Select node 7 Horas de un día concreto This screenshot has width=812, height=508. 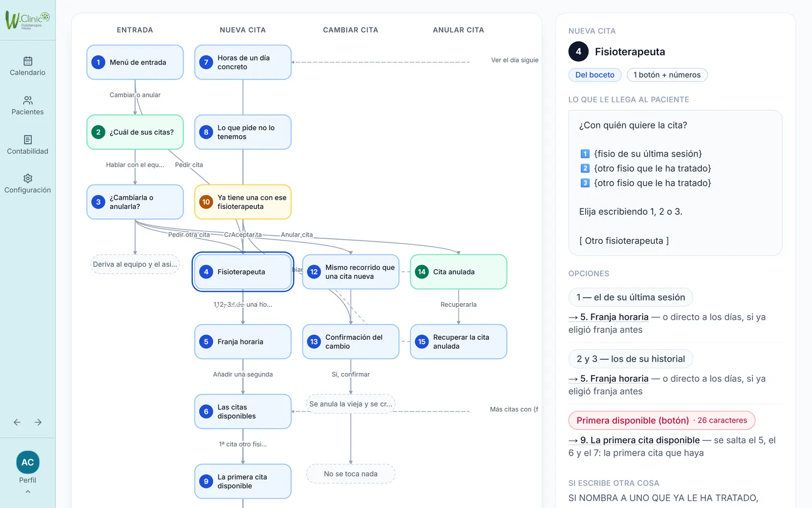pos(243,62)
